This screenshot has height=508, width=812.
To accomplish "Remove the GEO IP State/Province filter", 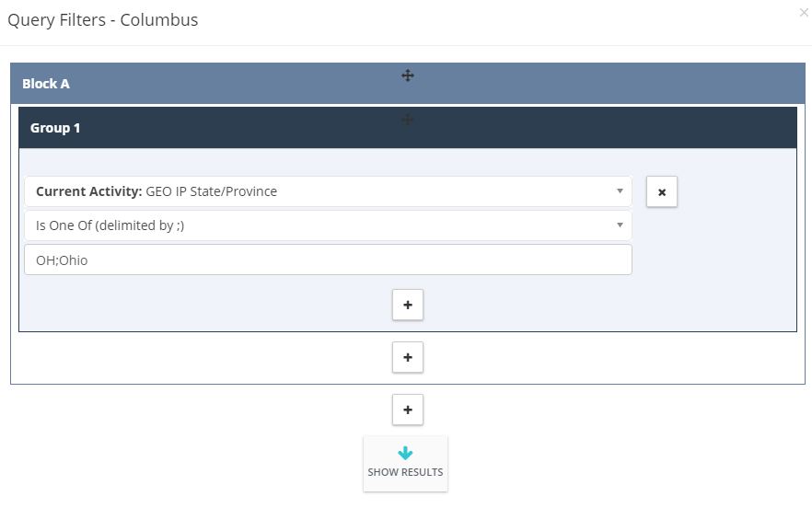I will [x=661, y=192].
